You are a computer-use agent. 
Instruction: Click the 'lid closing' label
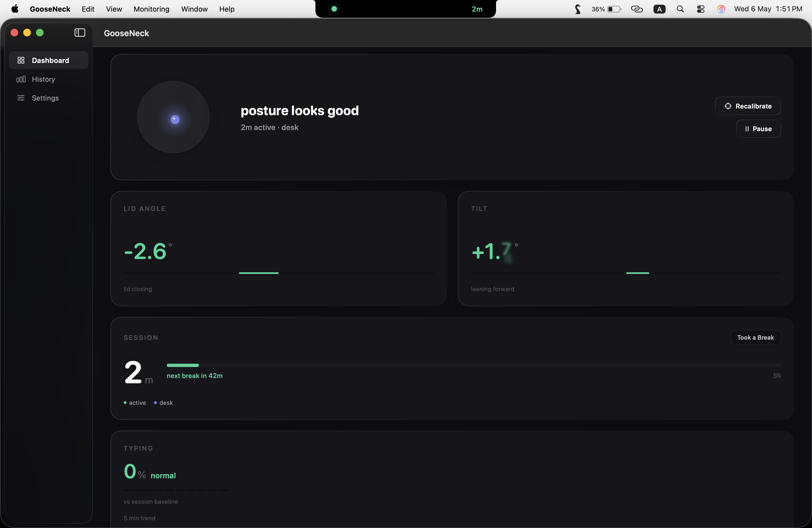138,289
